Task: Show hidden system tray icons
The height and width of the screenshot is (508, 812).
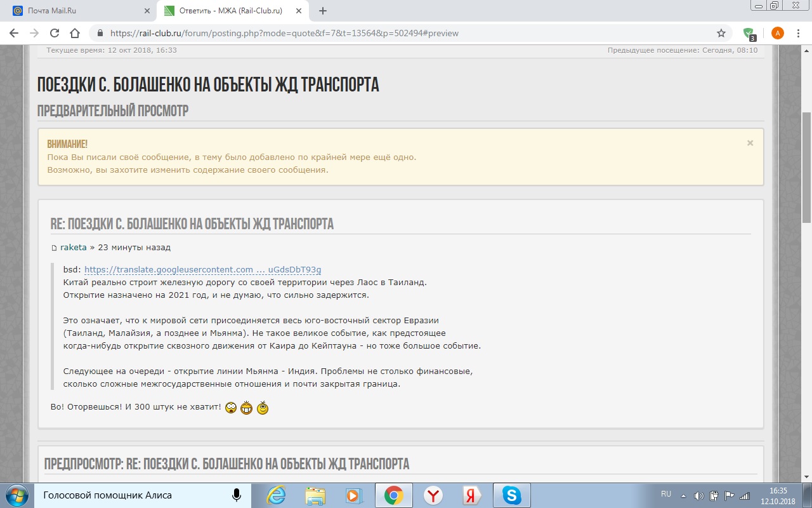Action: (x=683, y=495)
